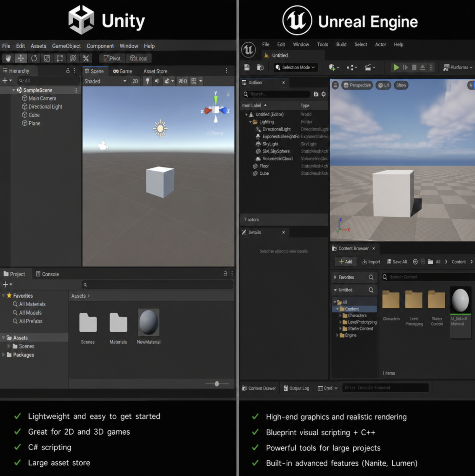This screenshot has height=476, width=475.
Task: Open Outliner settings gear in Unreal
Action: tap(324, 94)
